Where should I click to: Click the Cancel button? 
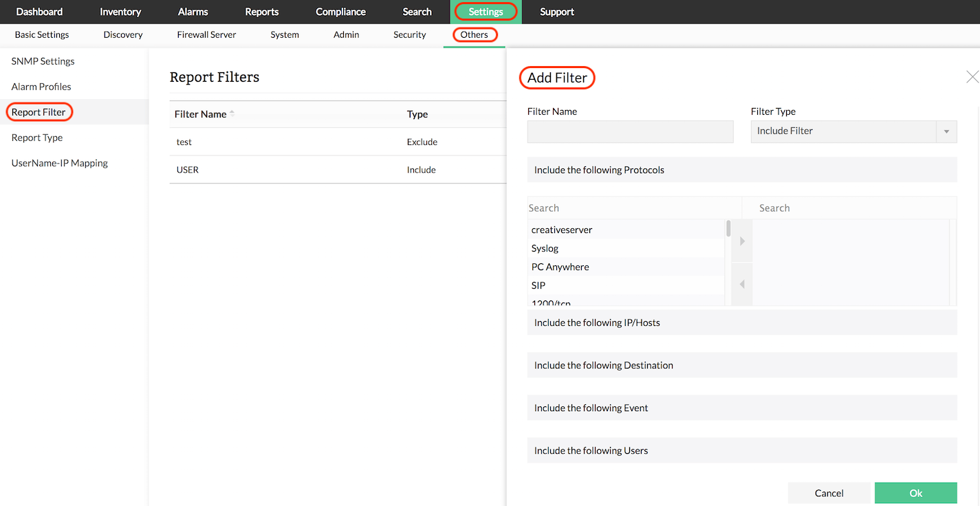pos(829,493)
